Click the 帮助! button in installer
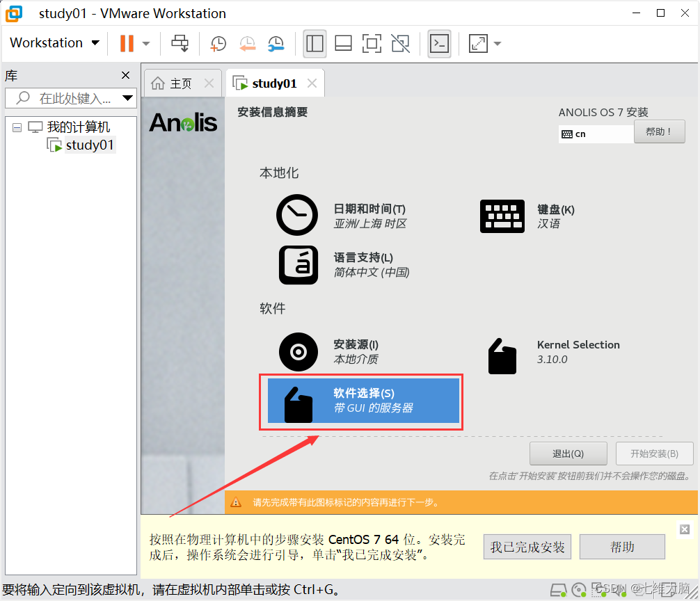This screenshot has height=601, width=700. tap(660, 131)
